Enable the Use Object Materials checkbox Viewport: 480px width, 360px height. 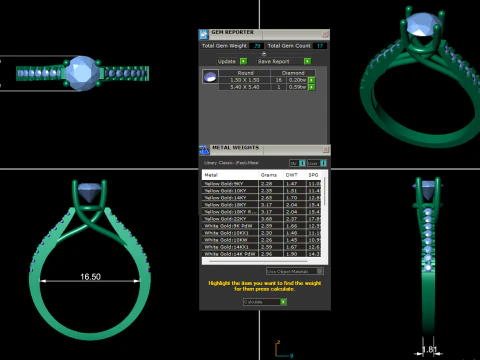[x=320, y=271]
